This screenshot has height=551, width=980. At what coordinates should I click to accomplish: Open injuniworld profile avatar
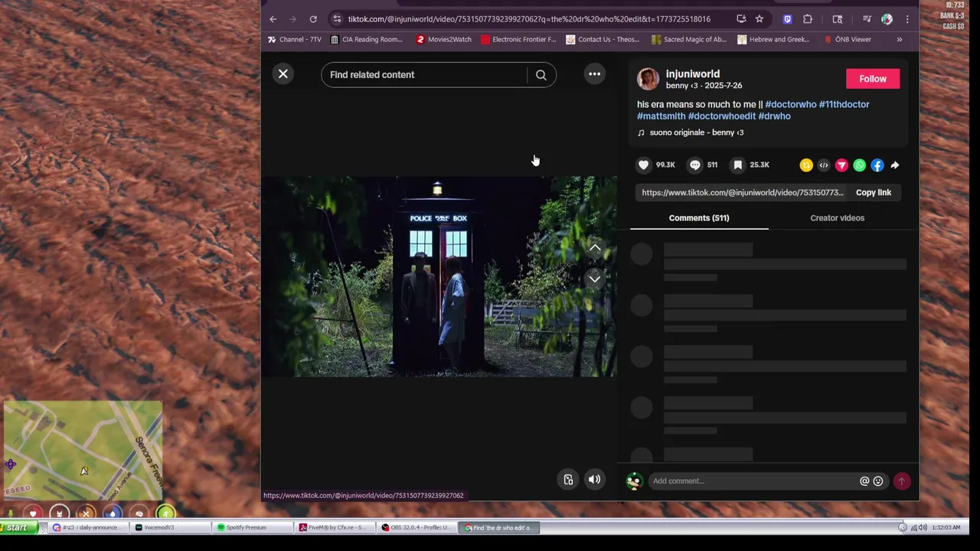tap(648, 79)
